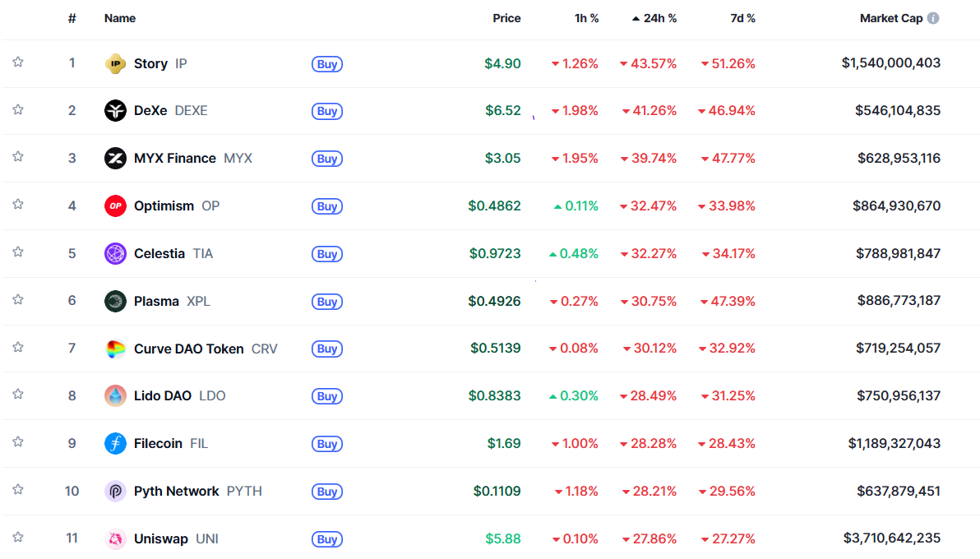Click the Buy button for Pyth Network
This screenshot has height=559, width=980.
click(x=327, y=492)
